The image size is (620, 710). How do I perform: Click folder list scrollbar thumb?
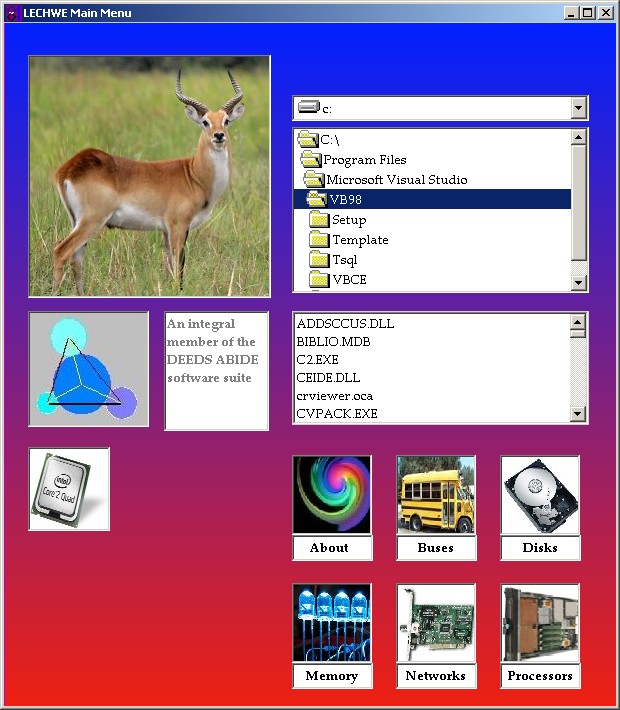click(x=578, y=203)
